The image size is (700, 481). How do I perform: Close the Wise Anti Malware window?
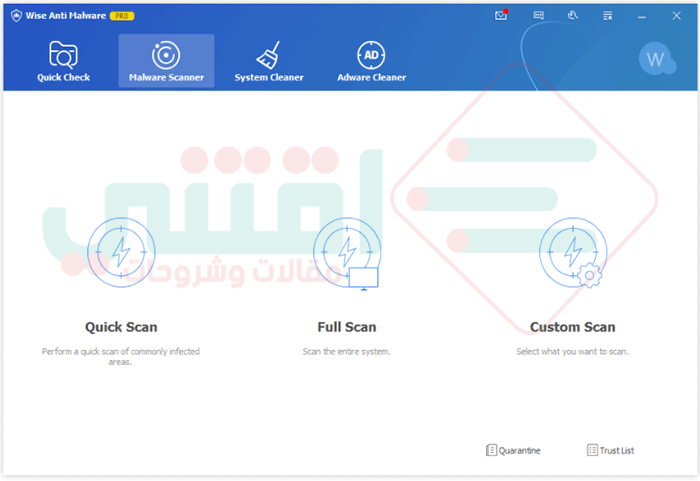point(677,16)
